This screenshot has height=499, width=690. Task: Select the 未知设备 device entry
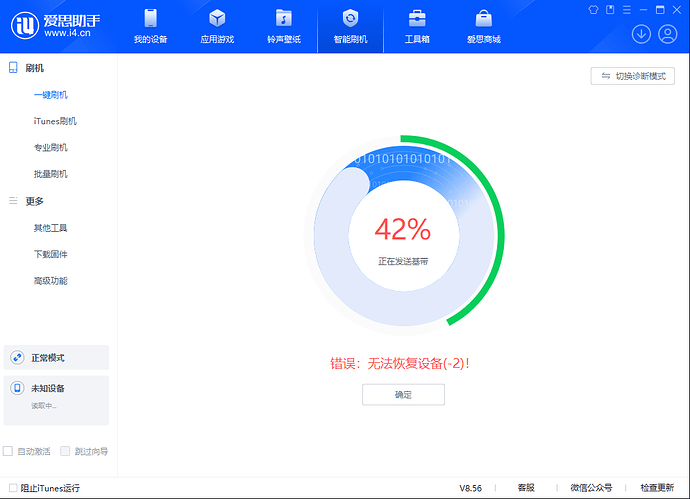coord(56,400)
